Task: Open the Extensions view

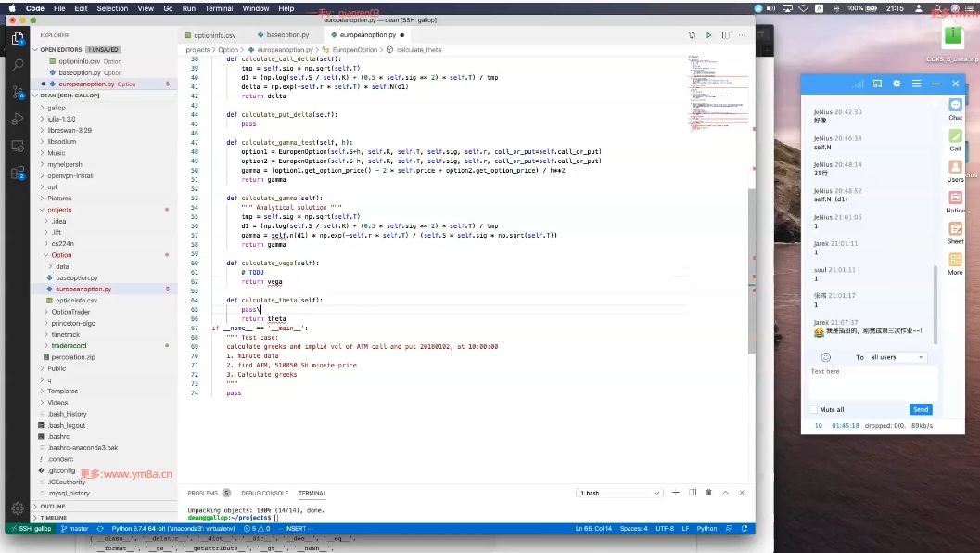Action: (x=19, y=173)
